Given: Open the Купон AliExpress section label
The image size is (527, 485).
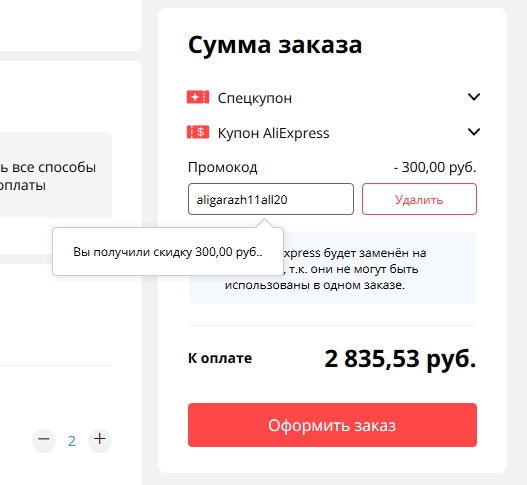Looking at the screenshot, I should (273, 133).
